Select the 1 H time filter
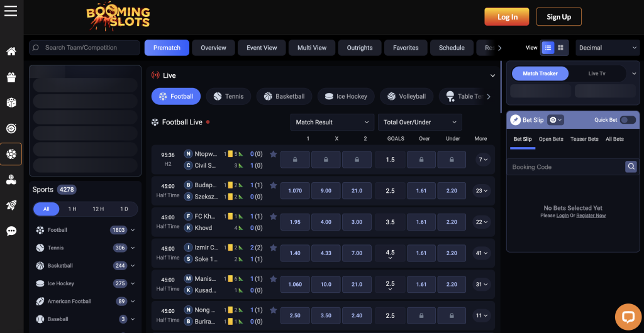The height and width of the screenshot is (333, 644). [x=72, y=209]
